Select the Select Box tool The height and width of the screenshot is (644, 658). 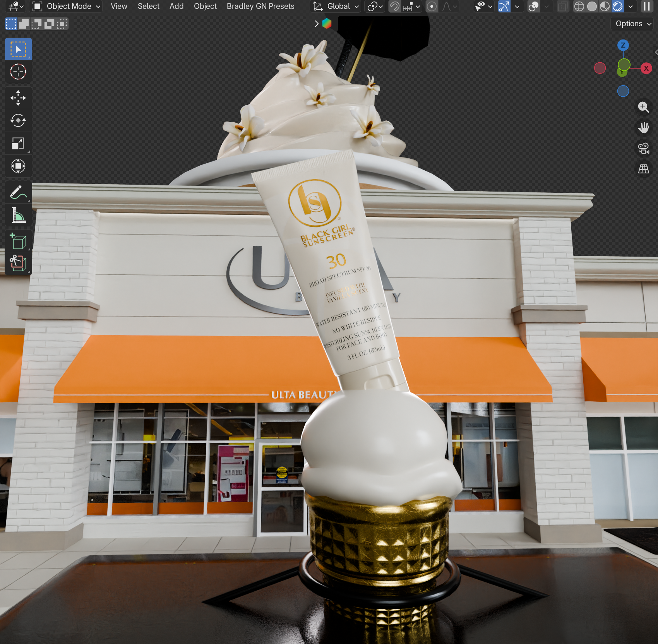tap(18, 49)
